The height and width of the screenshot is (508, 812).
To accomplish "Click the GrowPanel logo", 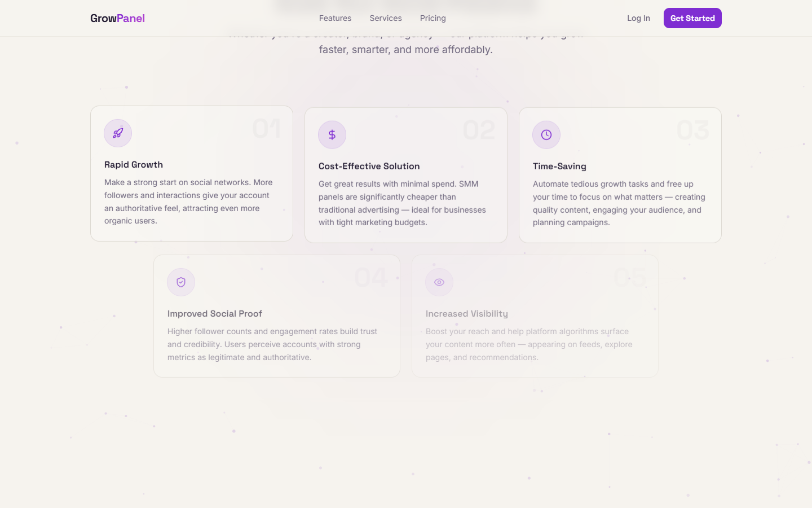I will click(117, 18).
